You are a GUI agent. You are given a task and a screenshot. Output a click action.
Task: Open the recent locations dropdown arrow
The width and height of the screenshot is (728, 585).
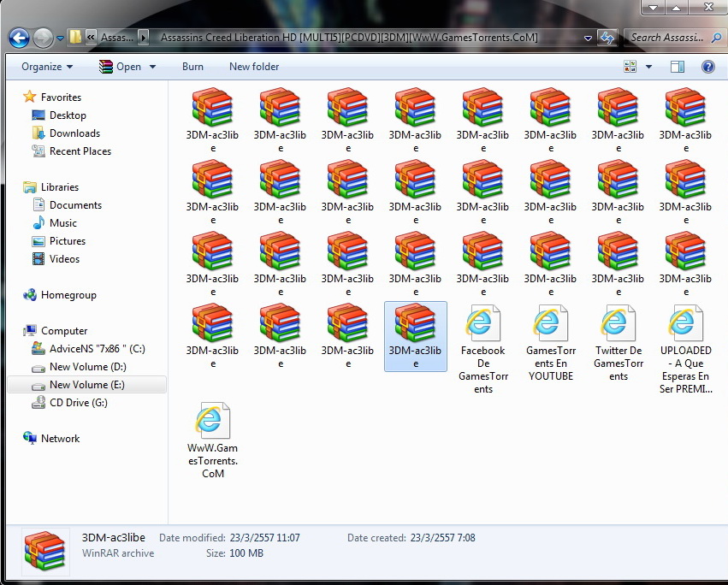click(x=61, y=38)
